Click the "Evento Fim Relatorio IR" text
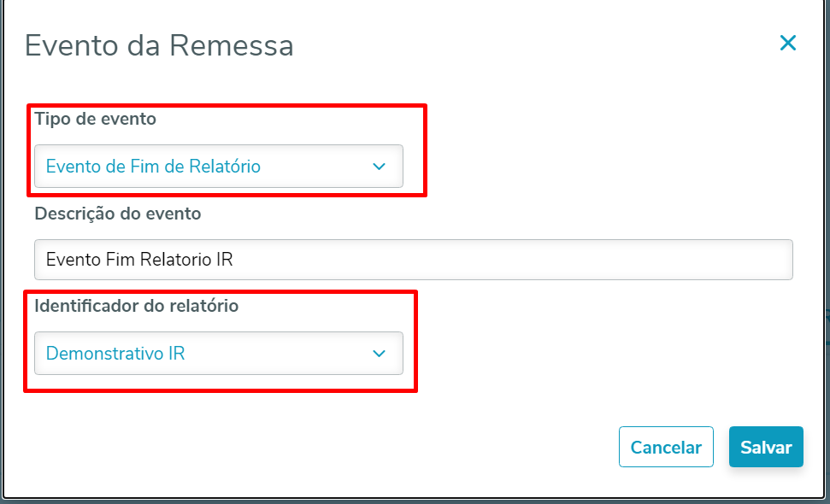 pos(139,260)
